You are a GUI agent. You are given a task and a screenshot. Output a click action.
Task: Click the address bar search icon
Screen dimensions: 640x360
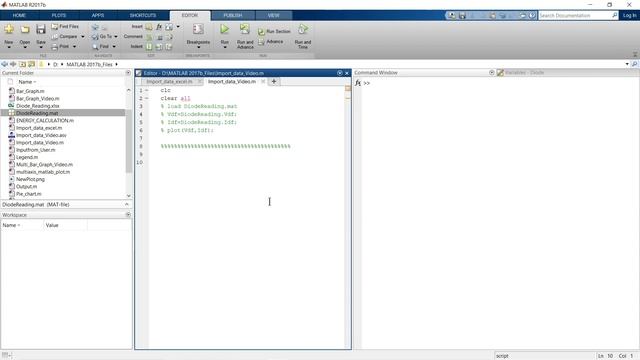click(635, 64)
